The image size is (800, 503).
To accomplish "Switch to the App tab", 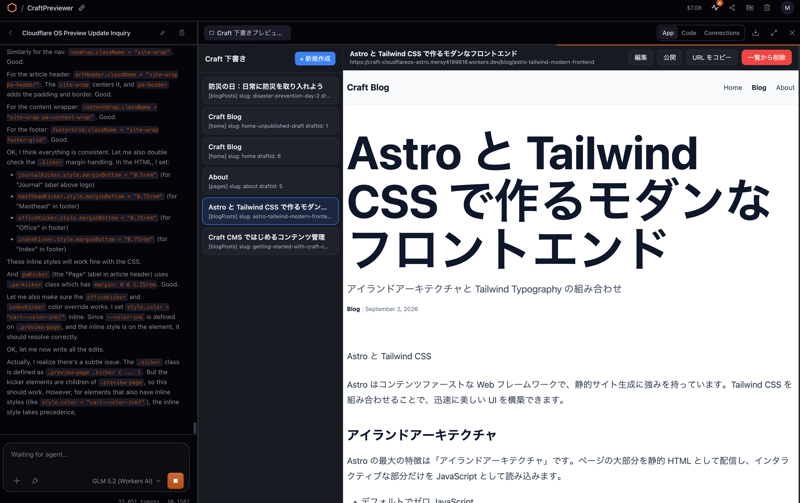I will 668,33.
